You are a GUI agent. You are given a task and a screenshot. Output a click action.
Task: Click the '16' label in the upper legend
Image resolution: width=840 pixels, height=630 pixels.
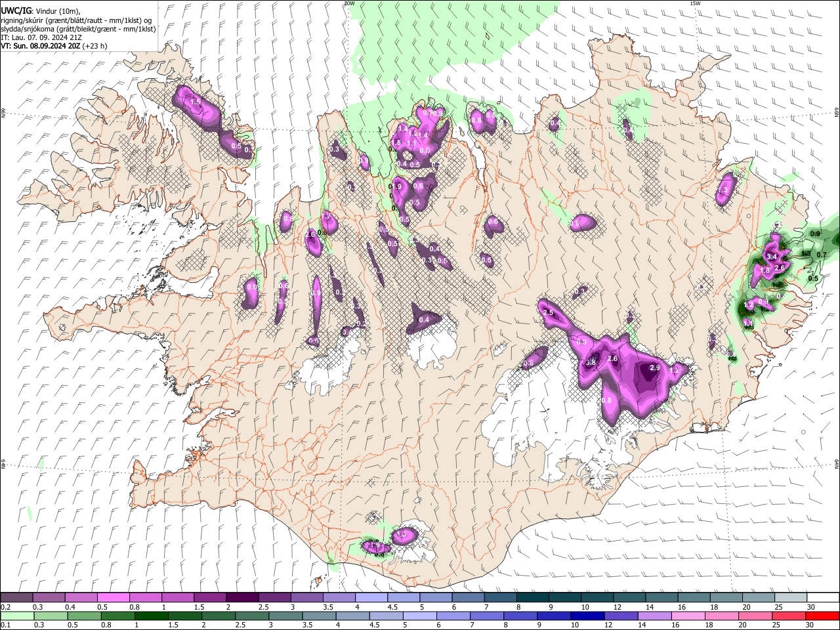[682, 607]
